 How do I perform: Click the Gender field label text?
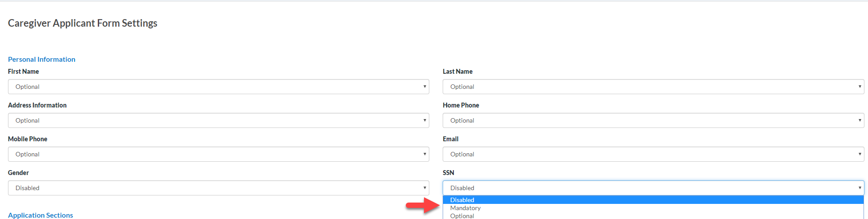18,173
